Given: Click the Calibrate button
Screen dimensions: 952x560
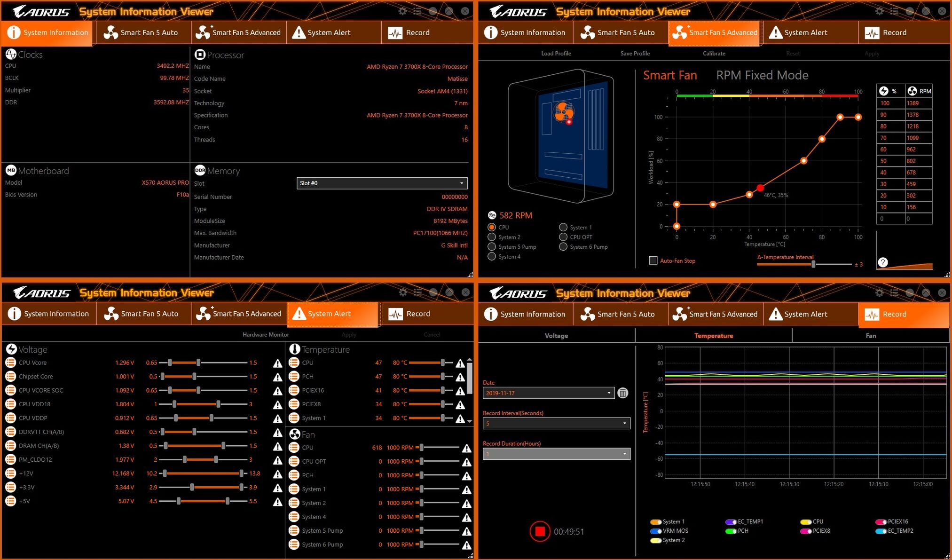Looking at the screenshot, I should [714, 53].
